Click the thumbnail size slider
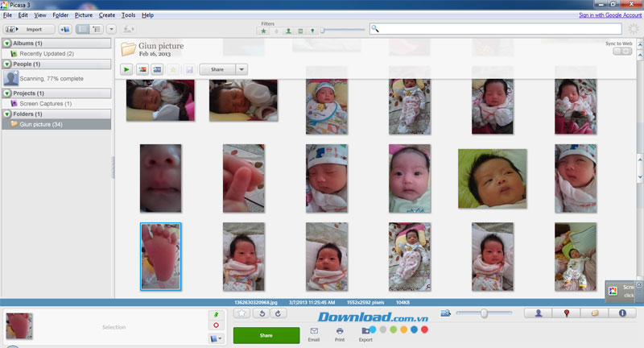The height and width of the screenshot is (348, 644). click(x=484, y=313)
